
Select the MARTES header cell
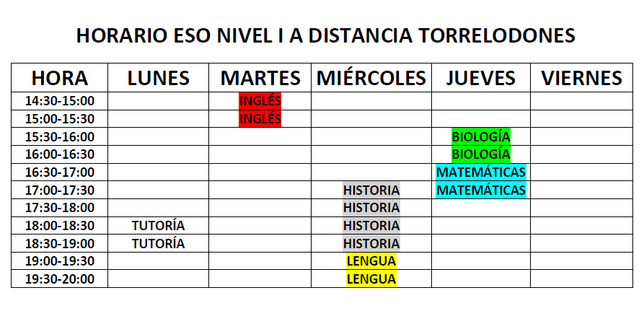[260, 78]
